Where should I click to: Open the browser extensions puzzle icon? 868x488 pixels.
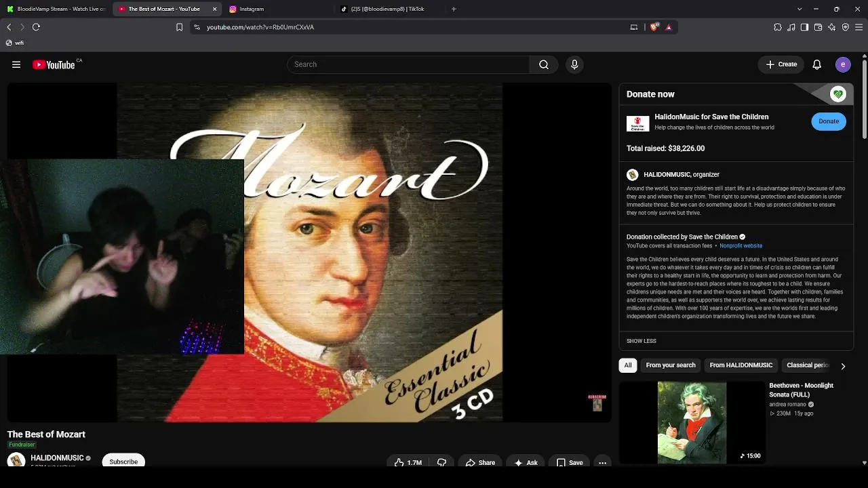(778, 27)
